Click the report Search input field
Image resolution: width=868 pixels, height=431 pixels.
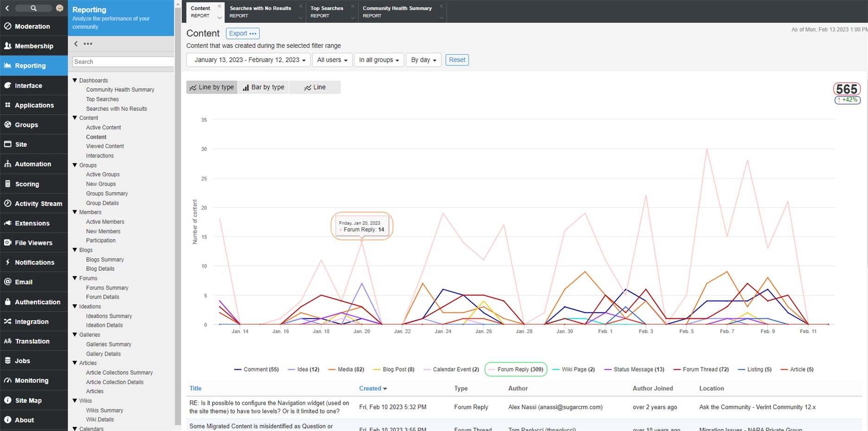point(123,62)
